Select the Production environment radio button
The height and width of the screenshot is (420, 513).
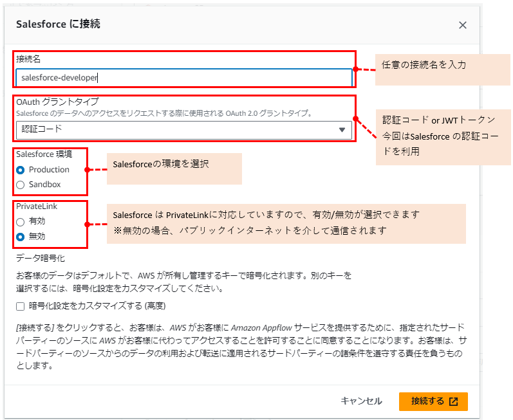click(21, 170)
